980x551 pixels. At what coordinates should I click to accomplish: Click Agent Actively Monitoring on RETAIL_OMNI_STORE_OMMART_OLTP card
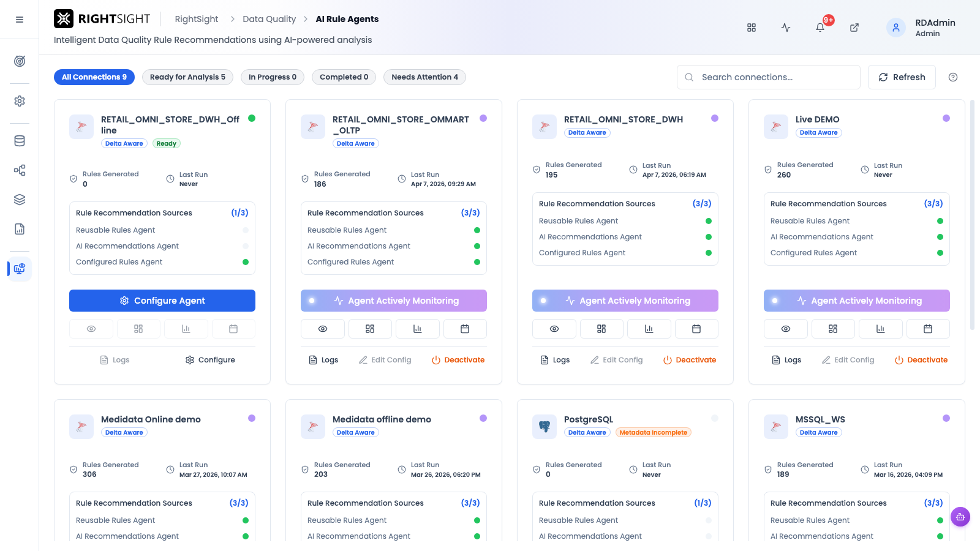coord(394,301)
